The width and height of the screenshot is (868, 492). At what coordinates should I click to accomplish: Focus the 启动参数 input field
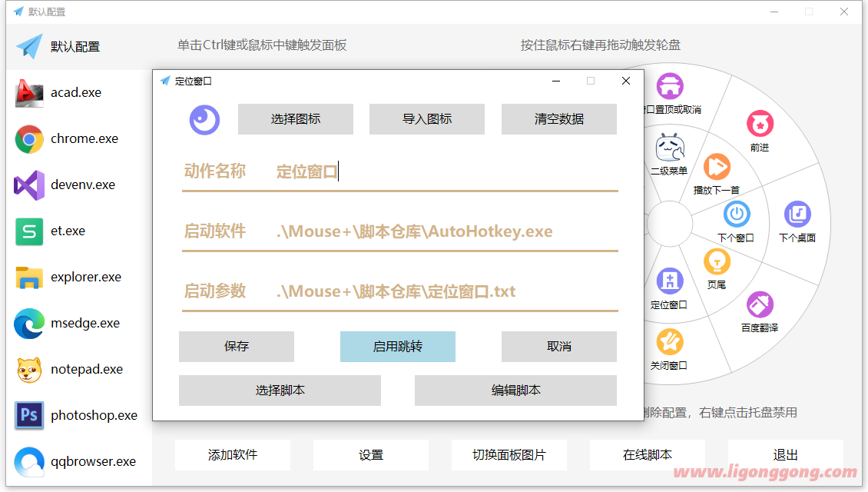tap(446, 291)
